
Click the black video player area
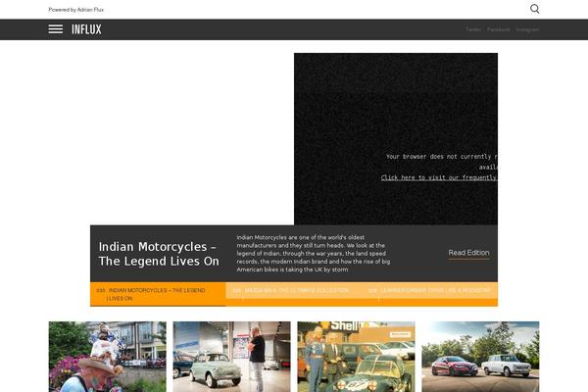click(x=396, y=139)
